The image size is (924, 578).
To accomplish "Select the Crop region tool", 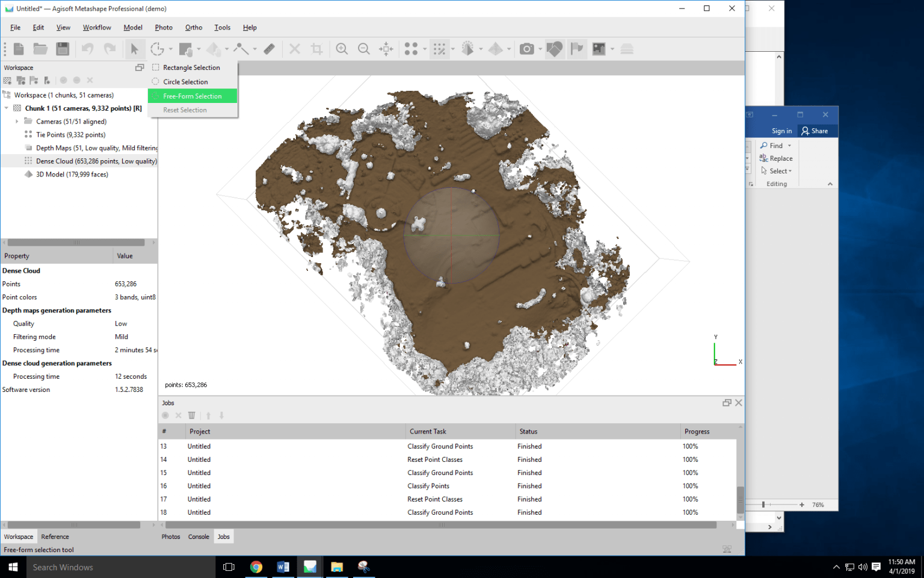I will point(316,49).
